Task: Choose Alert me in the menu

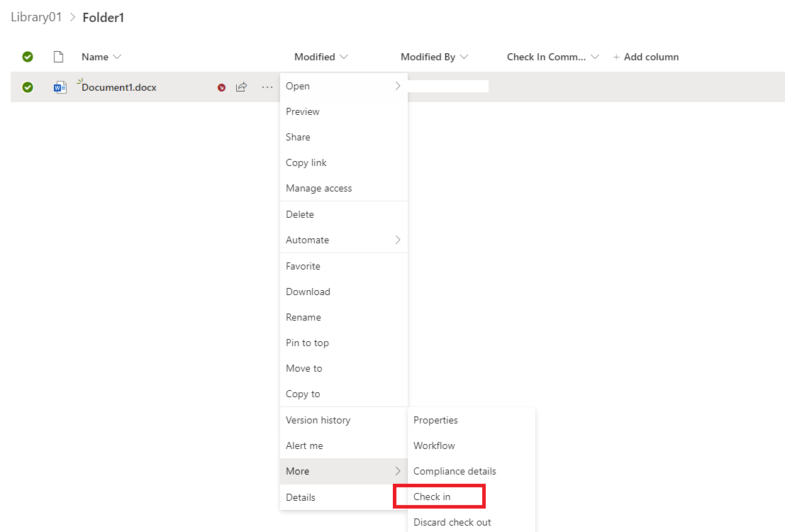Action: click(x=344, y=446)
